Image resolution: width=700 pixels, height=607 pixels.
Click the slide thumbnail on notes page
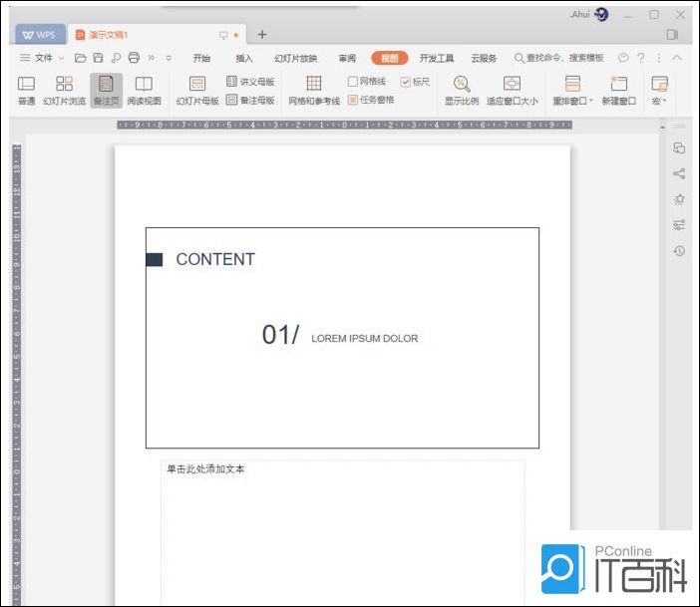[x=342, y=338]
